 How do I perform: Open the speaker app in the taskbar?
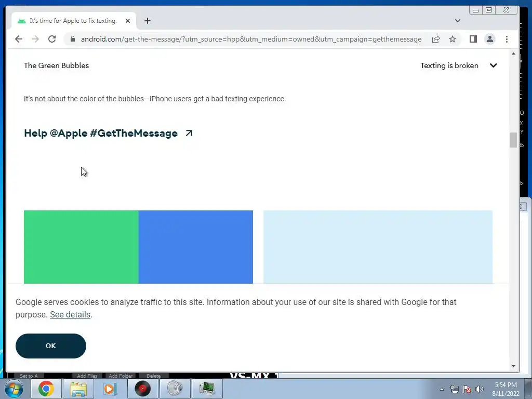(x=175, y=389)
